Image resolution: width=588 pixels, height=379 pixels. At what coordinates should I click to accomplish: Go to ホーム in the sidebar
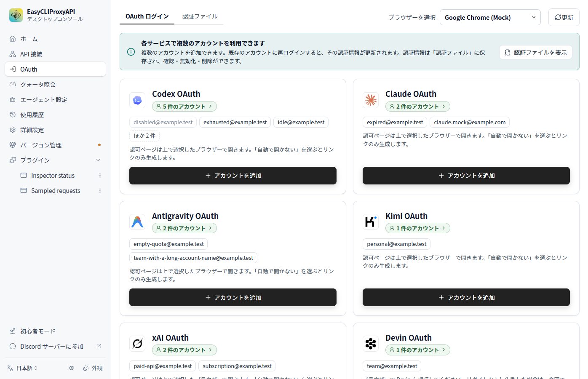coord(55,39)
